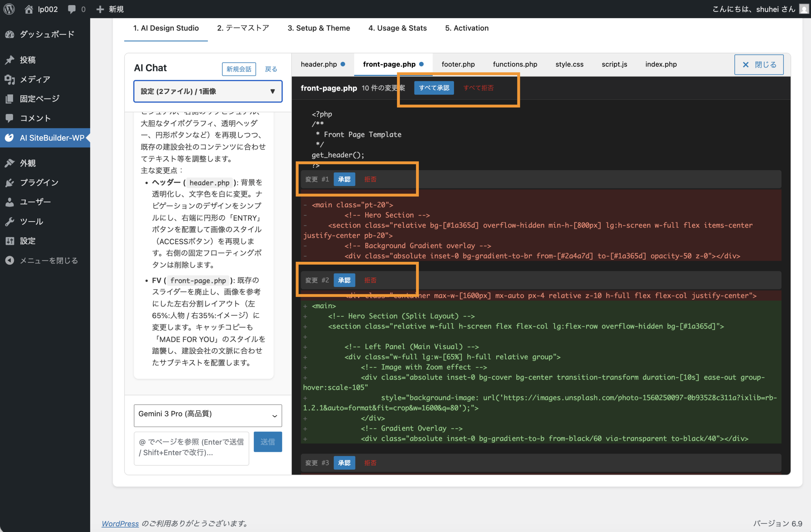Switch to the footer.php file tab

pyautogui.click(x=458, y=64)
